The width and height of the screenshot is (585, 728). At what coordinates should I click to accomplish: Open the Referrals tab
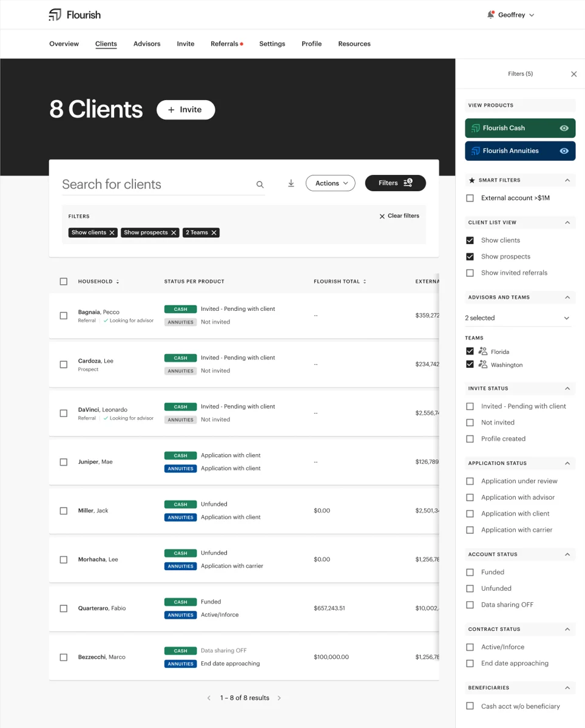[x=225, y=44]
